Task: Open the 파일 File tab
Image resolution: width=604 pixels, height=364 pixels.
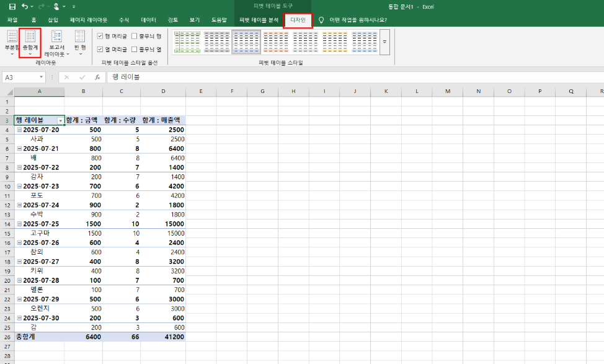Action: 12,20
